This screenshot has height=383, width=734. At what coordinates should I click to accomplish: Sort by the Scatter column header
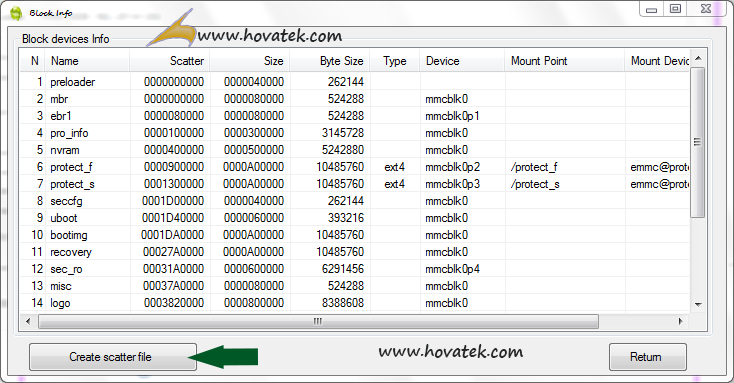pos(169,61)
